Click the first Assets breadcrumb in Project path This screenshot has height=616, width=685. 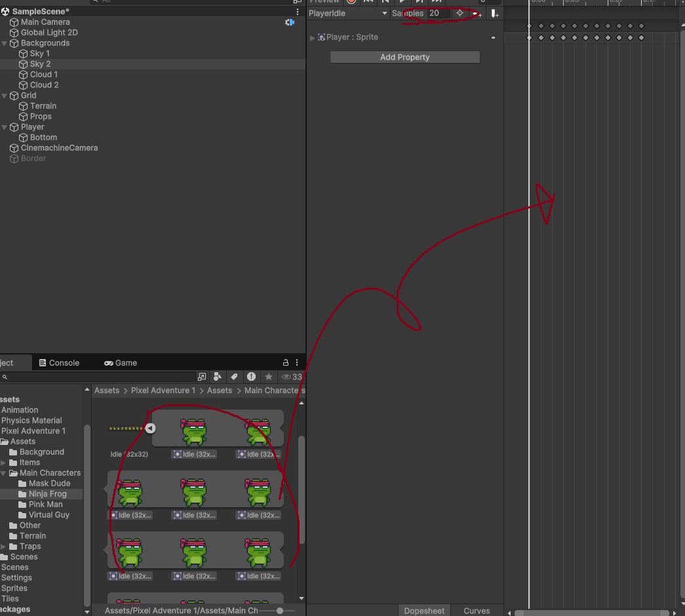107,391
